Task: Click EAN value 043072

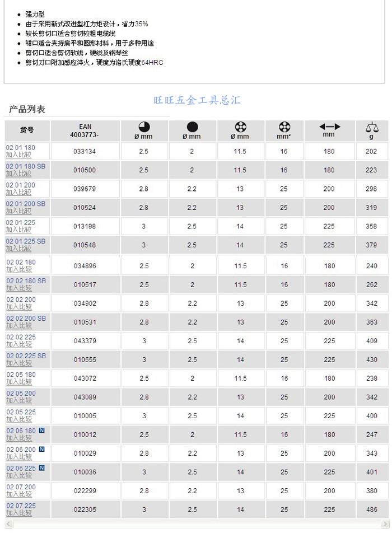Action: click(85, 378)
